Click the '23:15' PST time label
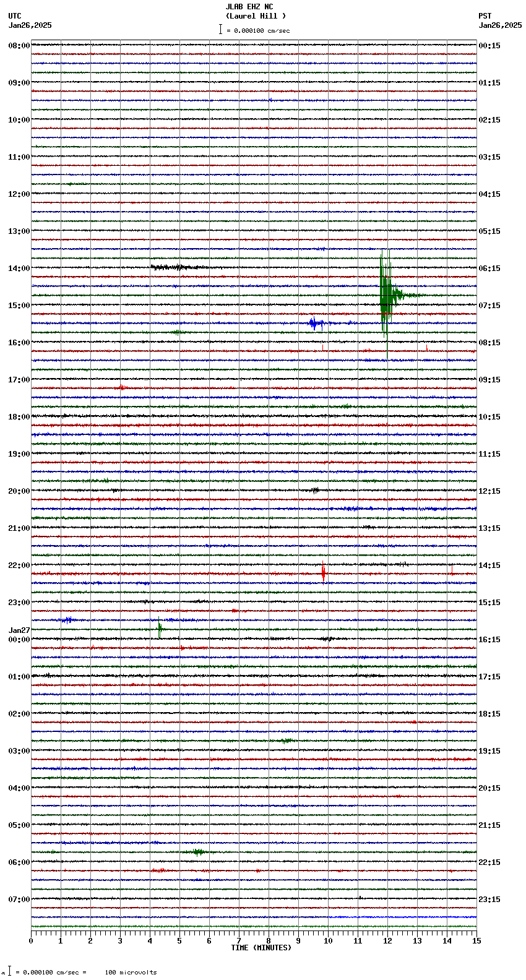 coord(489,900)
